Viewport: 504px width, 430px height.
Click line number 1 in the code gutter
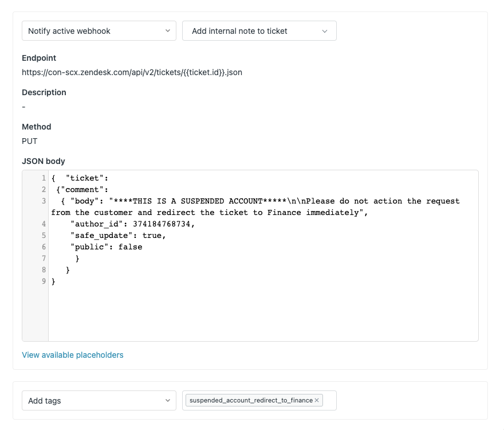[43, 178]
